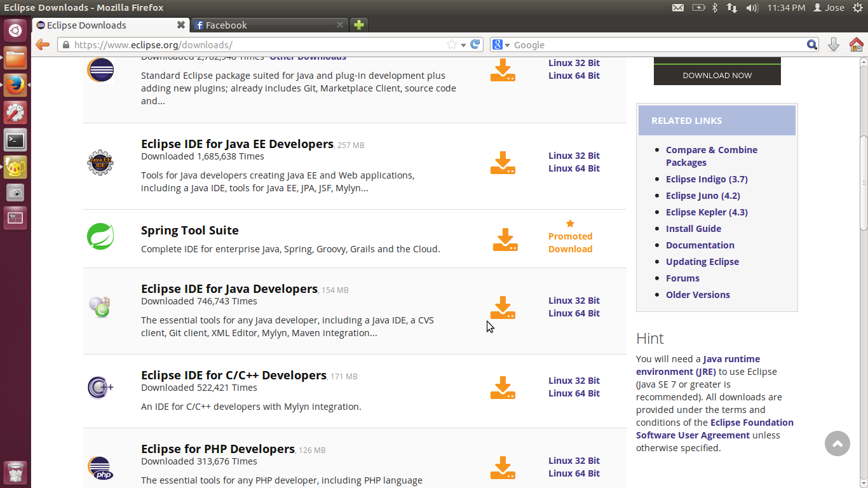Click the green Spring leaf logo

pyautogui.click(x=100, y=236)
